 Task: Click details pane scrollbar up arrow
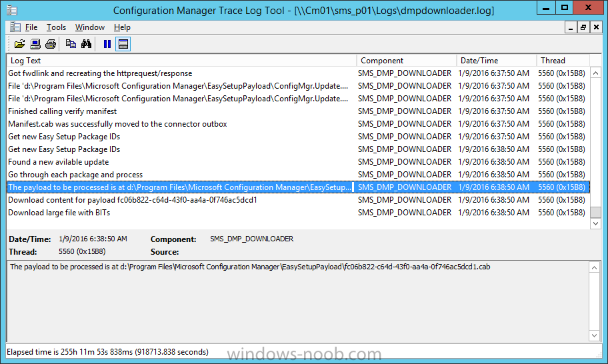coord(594,267)
